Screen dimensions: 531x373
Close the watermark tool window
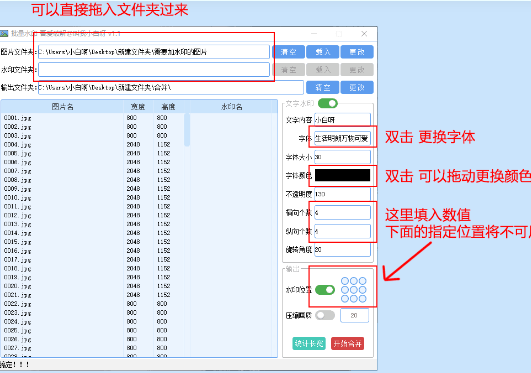pos(364,34)
